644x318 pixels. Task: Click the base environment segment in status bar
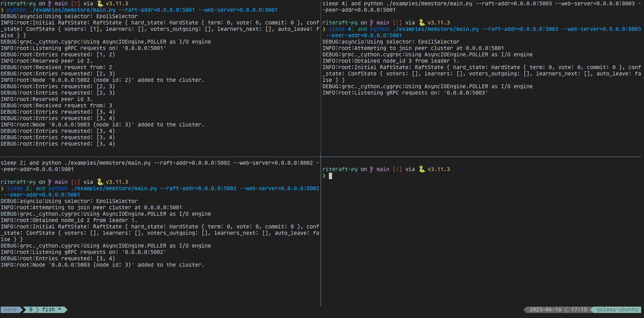(10, 309)
